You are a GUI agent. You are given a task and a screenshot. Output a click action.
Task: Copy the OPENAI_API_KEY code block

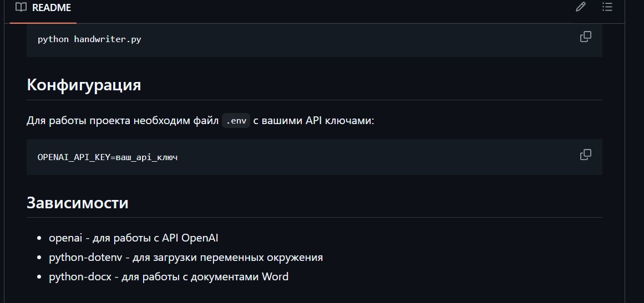click(585, 155)
